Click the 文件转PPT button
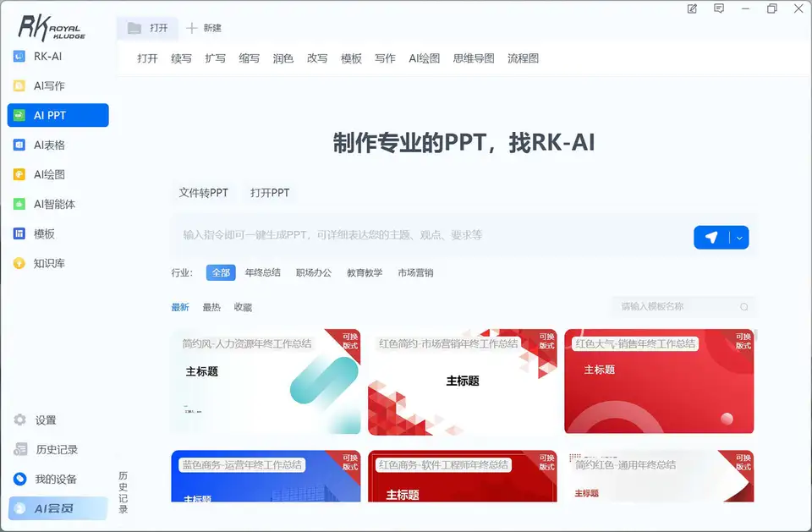The image size is (812, 532). [x=204, y=193]
